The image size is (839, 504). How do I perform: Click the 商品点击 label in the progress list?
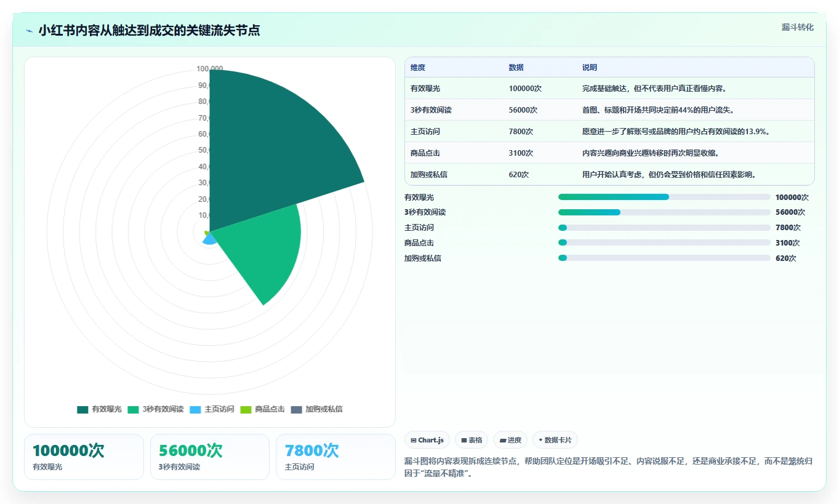[419, 243]
